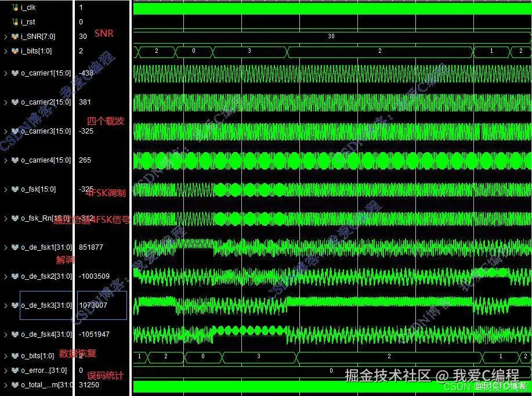Select the o_carrier1[15:0] signal name
The image size is (532, 396).
46,73
